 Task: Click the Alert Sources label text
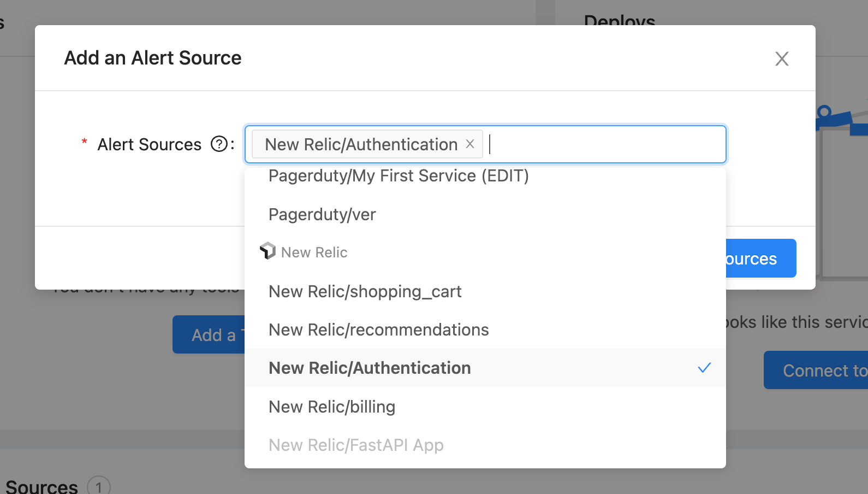tap(149, 144)
